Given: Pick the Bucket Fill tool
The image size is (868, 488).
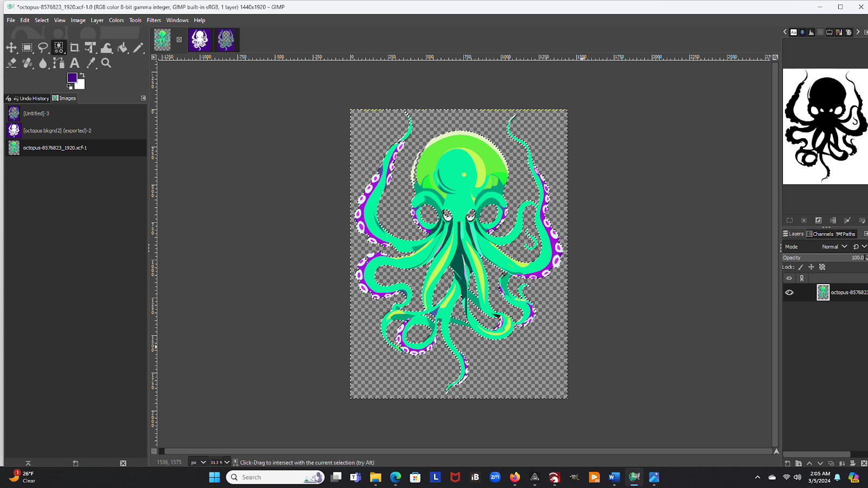Looking at the screenshot, I should (123, 48).
